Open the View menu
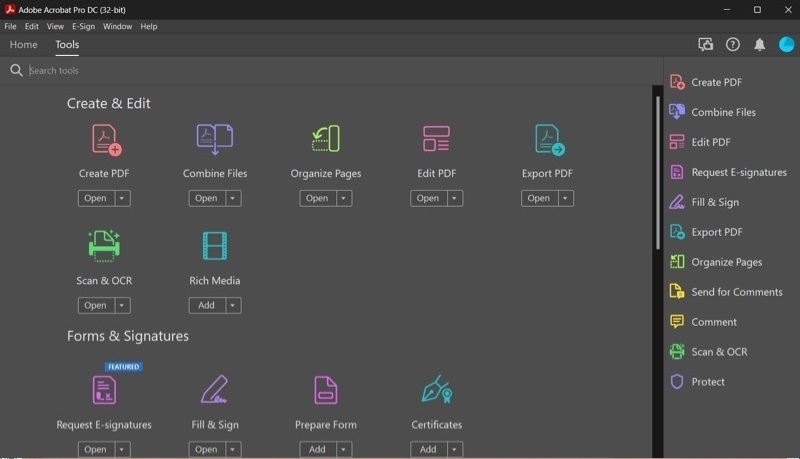800x459 pixels. 55,27
